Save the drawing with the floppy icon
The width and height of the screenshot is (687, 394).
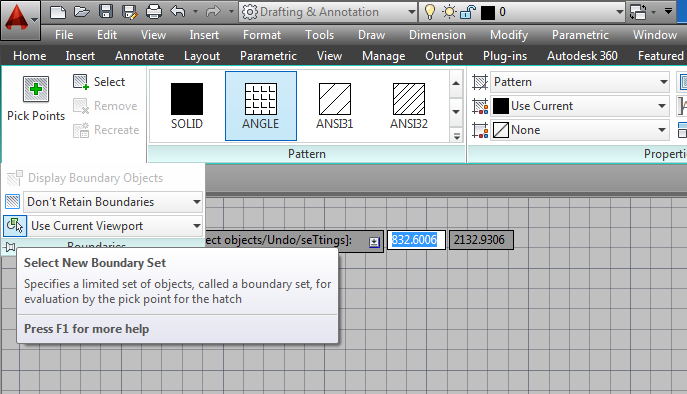coord(106,12)
